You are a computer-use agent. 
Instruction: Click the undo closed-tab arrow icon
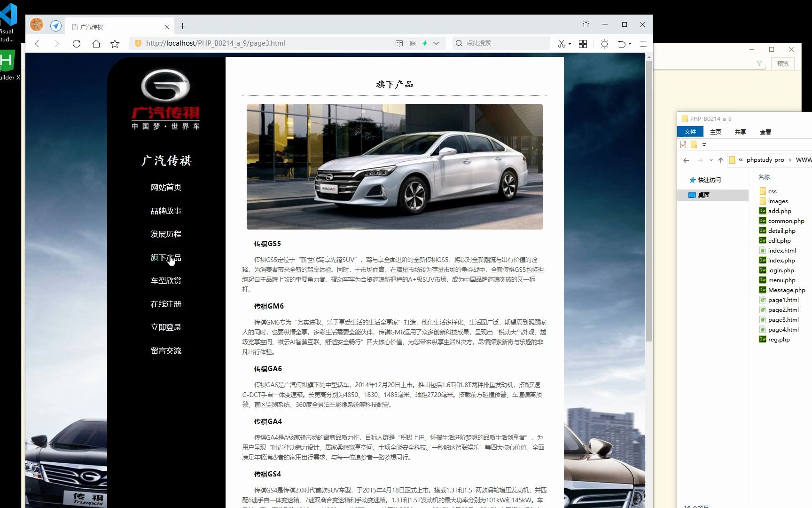622,44
